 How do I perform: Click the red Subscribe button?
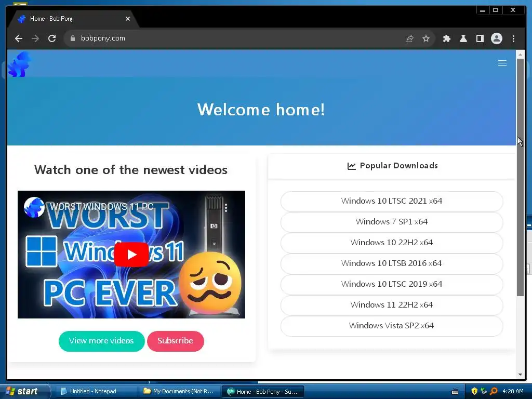pyautogui.click(x=176, y=341)
